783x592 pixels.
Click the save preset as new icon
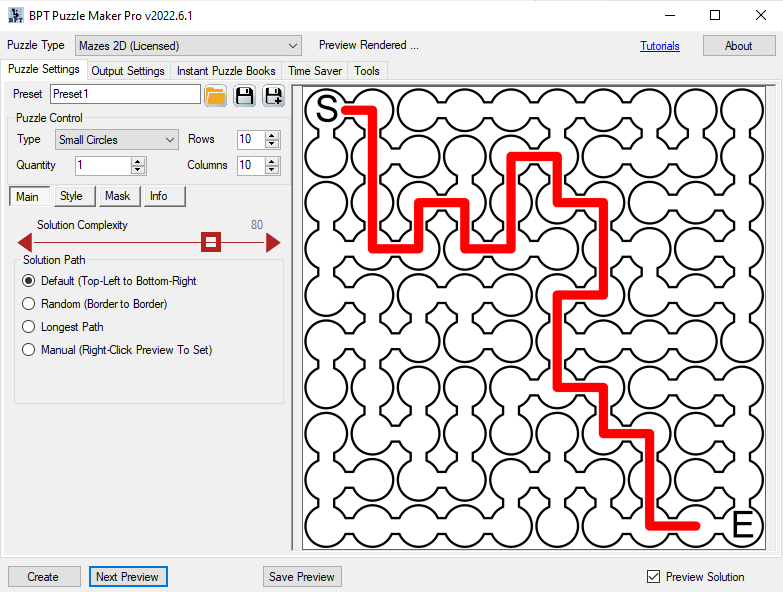tap(273, 95)
